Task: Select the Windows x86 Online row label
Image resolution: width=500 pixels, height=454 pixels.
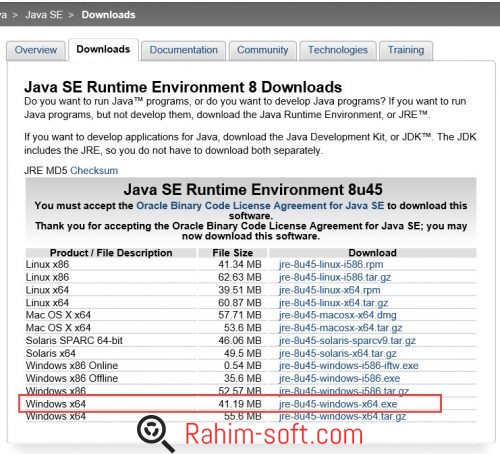Action: click(72, 365)
